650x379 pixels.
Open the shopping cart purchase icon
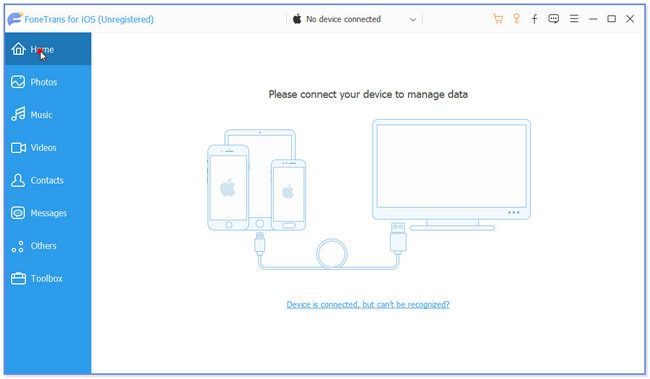[x=498, y=19]
